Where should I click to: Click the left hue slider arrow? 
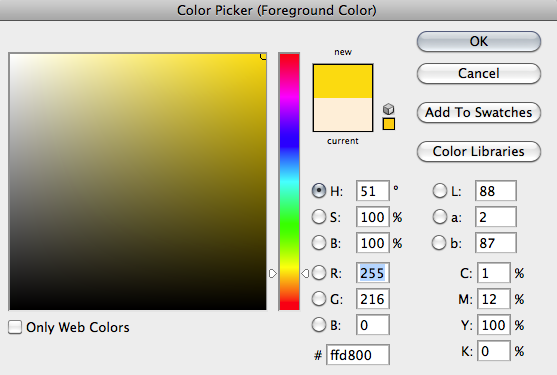[272, 273]
